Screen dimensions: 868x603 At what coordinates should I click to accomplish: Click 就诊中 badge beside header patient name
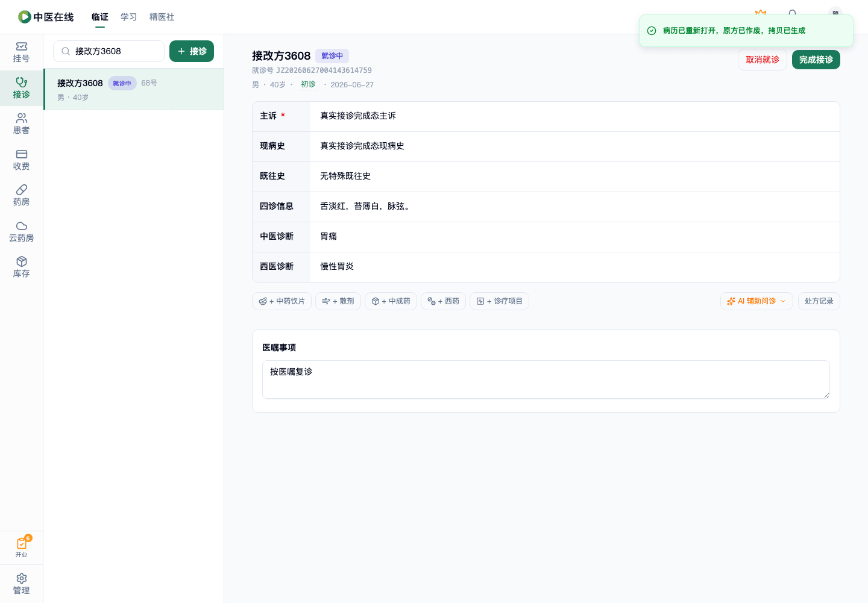[332, 56]
